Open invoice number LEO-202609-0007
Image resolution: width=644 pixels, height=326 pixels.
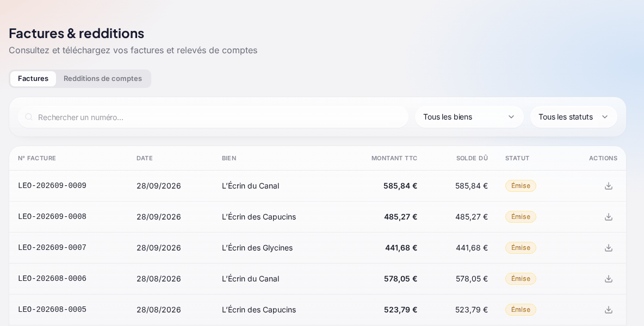[x=52, y=248]
